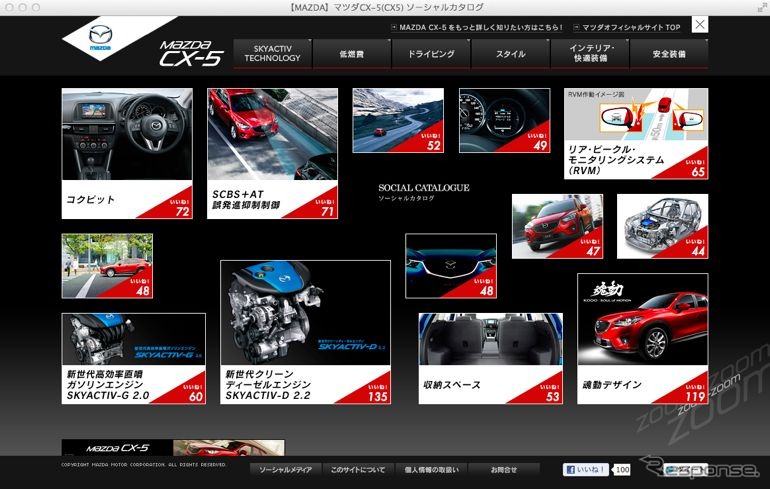Open the 魂動デザイン design card
The height and width of the screenshot is (489, 770).
[x=643, y=339]
